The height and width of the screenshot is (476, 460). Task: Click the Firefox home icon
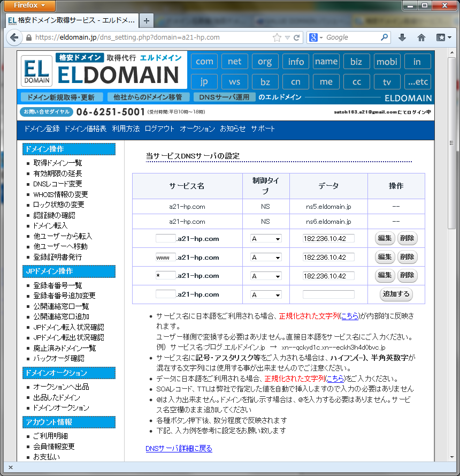pyautogui.click(x=421, y=37)
